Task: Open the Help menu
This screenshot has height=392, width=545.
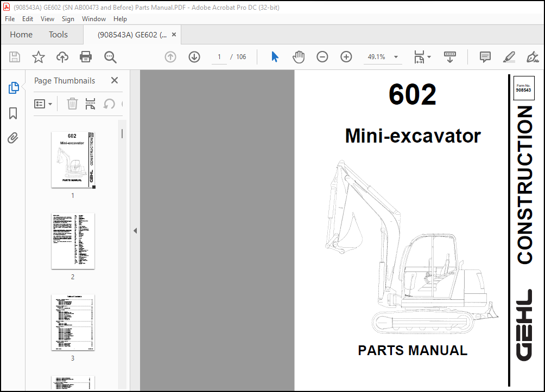Action: (x=120, y=19)
